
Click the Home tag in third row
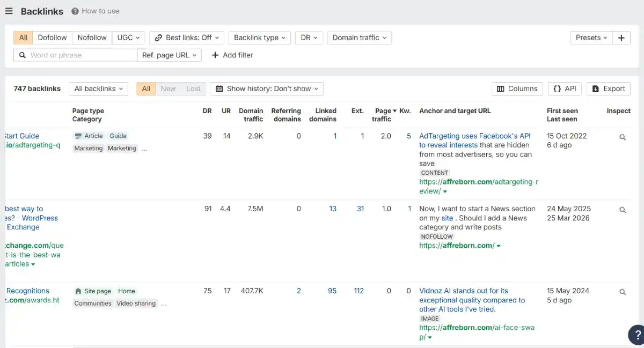(x=127, y=291)
